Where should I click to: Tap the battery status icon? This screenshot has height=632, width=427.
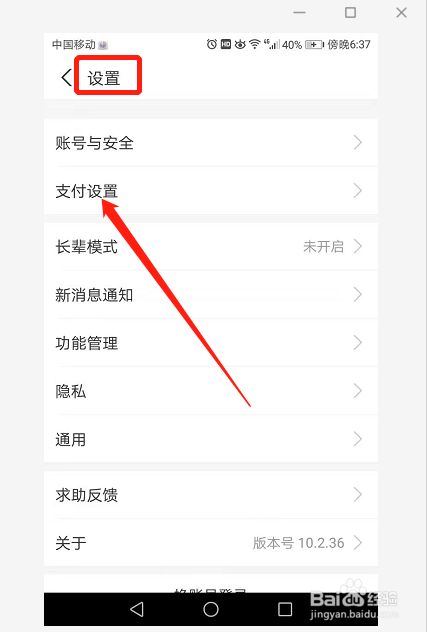[315, 44]
